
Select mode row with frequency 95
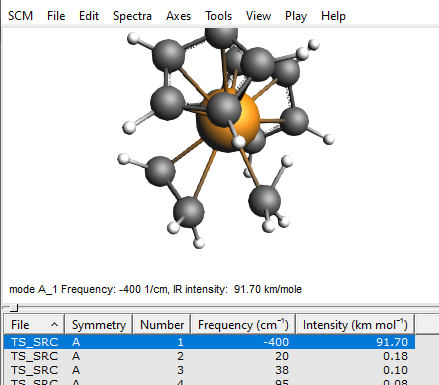click(x=209, y=381)
